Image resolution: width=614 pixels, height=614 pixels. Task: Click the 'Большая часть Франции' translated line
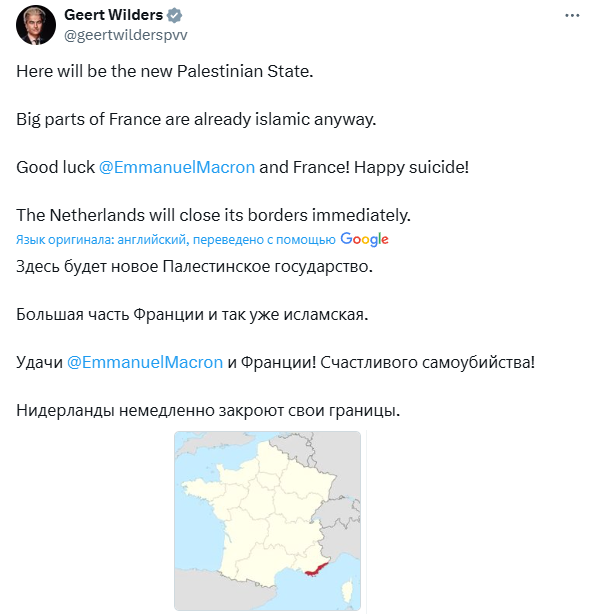pyautogui.click(x=192, y=314)
